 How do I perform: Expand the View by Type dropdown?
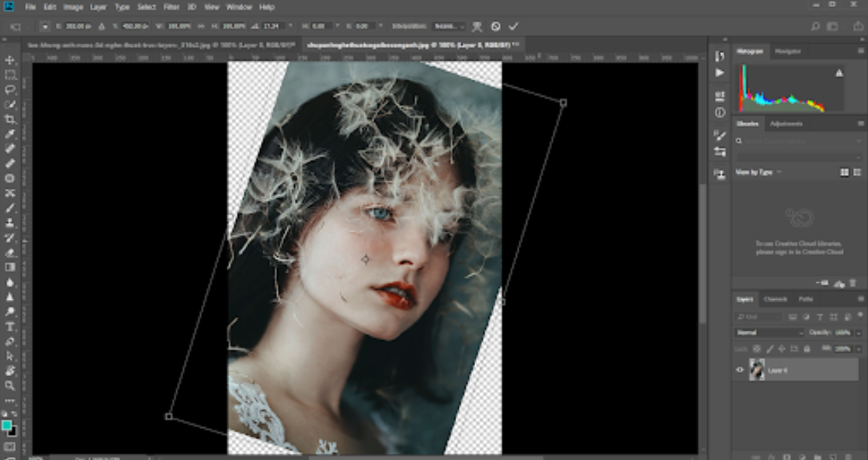click(x=757, y=172)
